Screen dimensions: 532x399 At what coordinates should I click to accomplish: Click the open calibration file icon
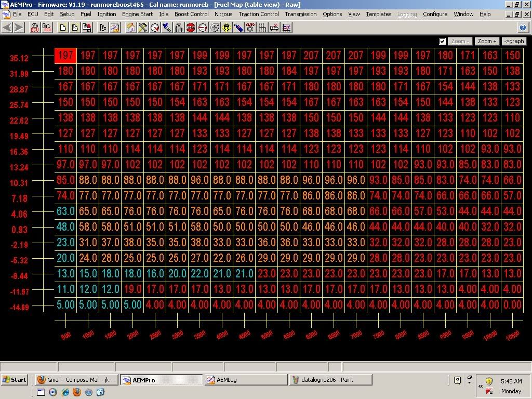pyautogui.click(x=75, y=28)
